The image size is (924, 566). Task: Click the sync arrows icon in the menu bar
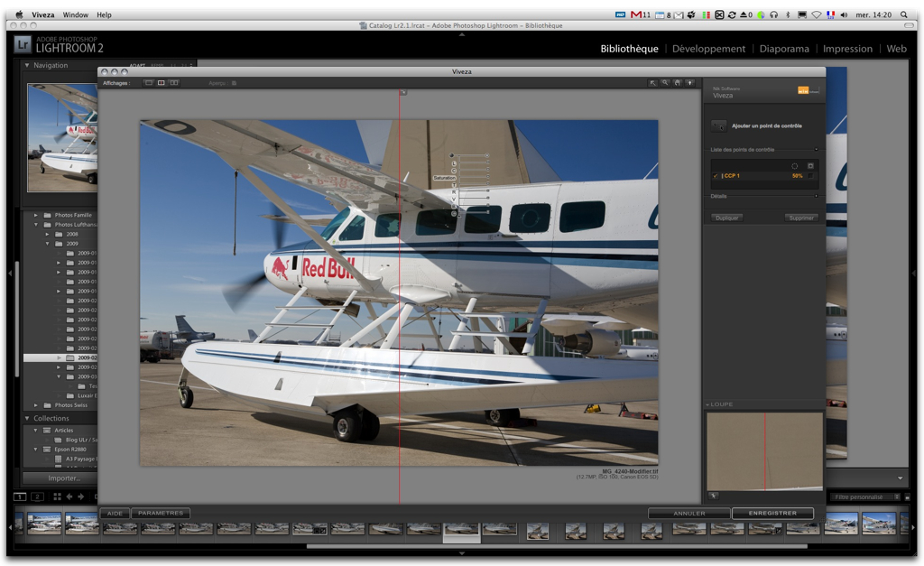[732, 14]
